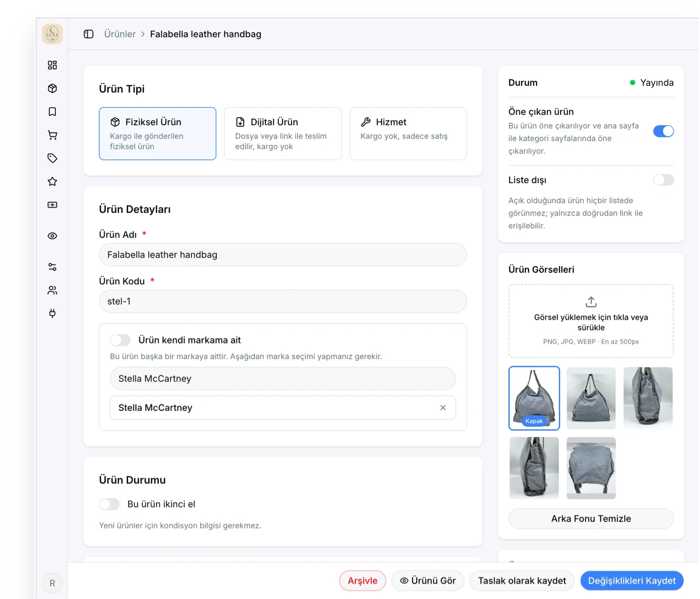The height and width of the screenshot is (599, 700).
Task: Click the Falabella leather handbag breadcrumb title
Action: click(205, 34)
